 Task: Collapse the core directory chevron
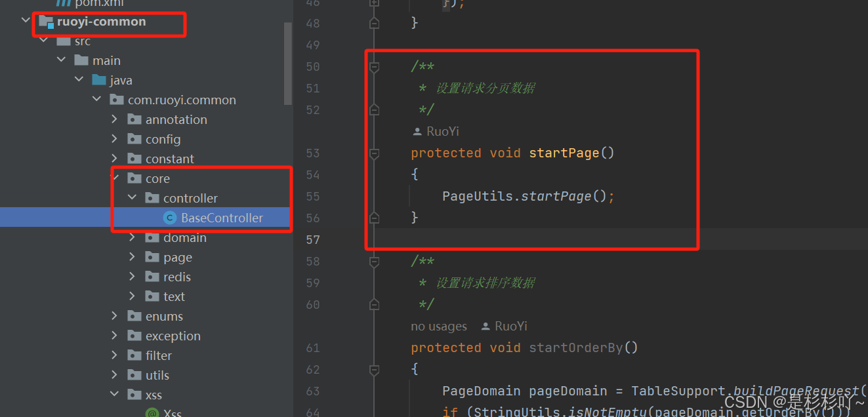[115, 178]
